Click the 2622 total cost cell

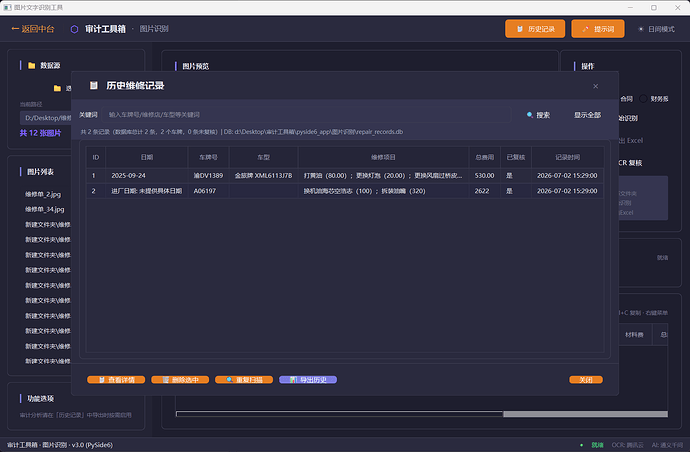(x=484, y=191)
